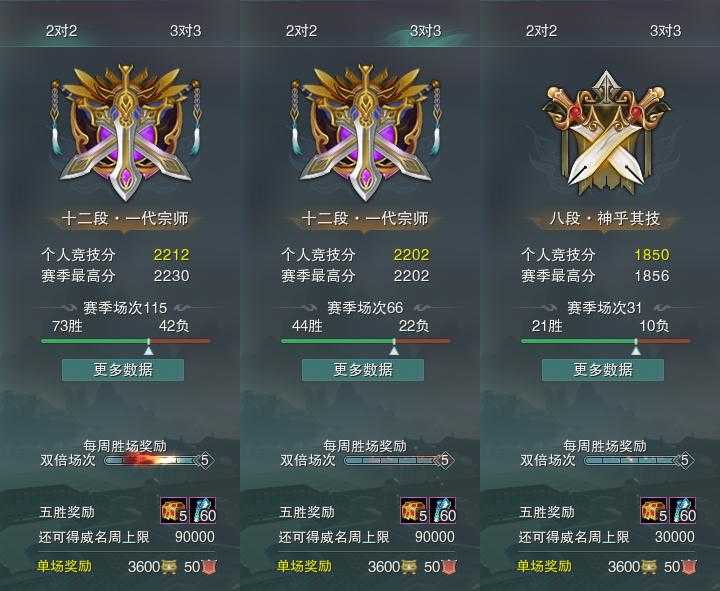
Task: Select the 2对2 tab in third panel
Action: tap(541, 31)
